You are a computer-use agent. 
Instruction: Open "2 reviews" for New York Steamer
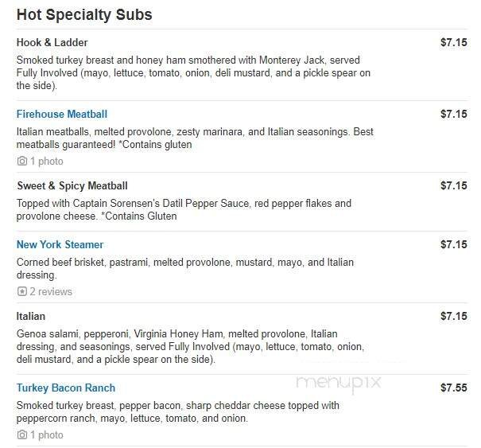click(51, 291)
